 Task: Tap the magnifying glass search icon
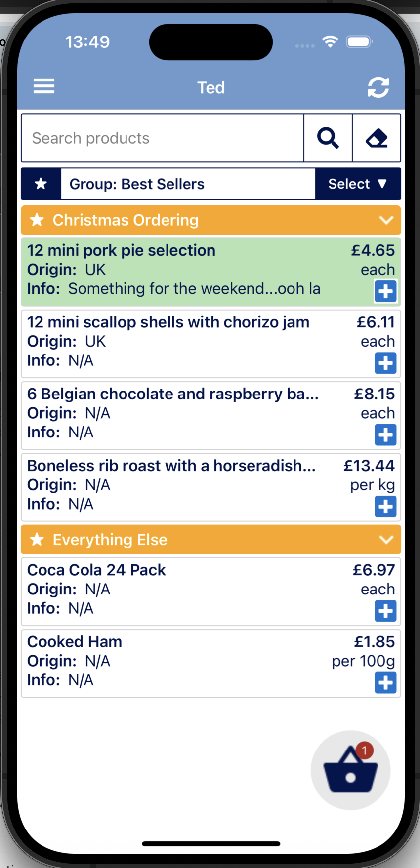pos(328,138)
